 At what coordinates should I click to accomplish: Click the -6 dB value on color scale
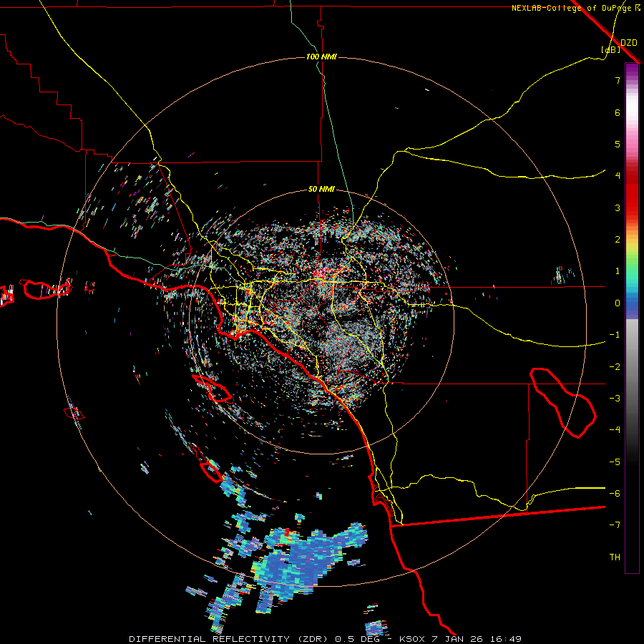click(x=615, y=494)
